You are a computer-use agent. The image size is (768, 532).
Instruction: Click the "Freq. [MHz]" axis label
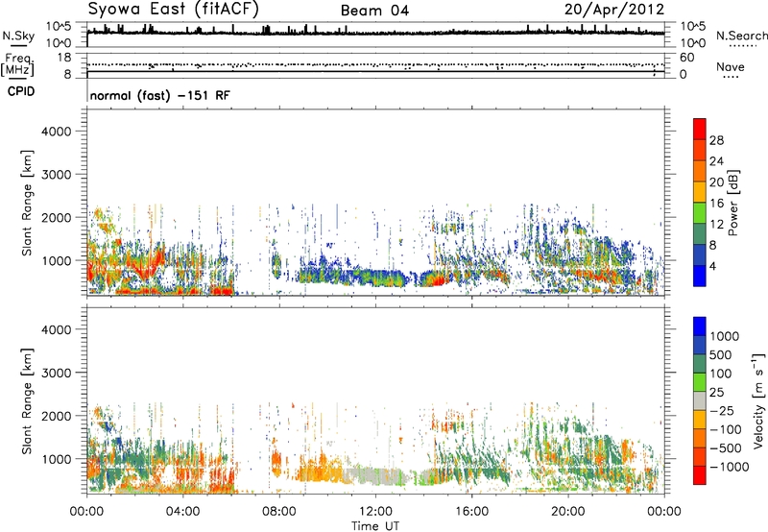17,64
